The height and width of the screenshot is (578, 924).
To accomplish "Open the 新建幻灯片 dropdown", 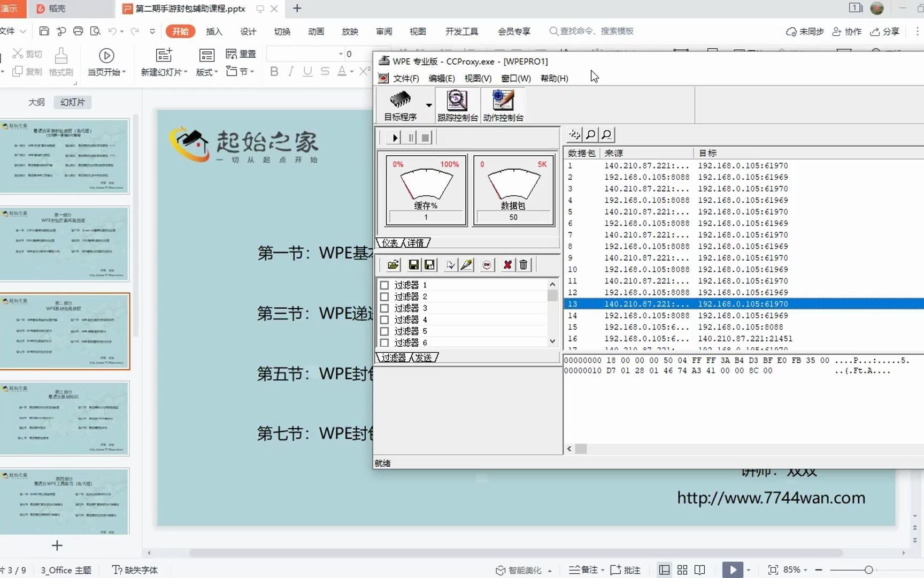I will tap(186, 72).
